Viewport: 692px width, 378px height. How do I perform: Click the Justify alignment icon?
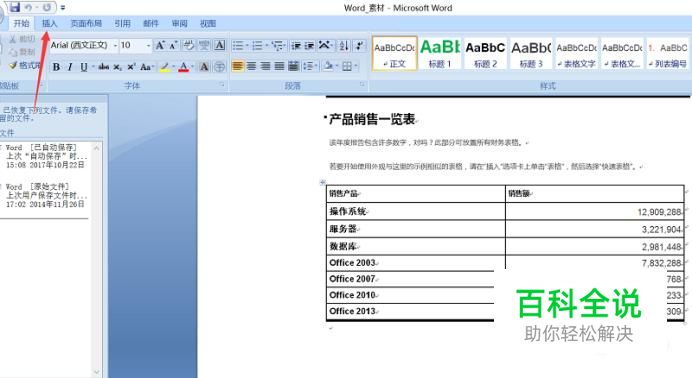coord(279,67)
